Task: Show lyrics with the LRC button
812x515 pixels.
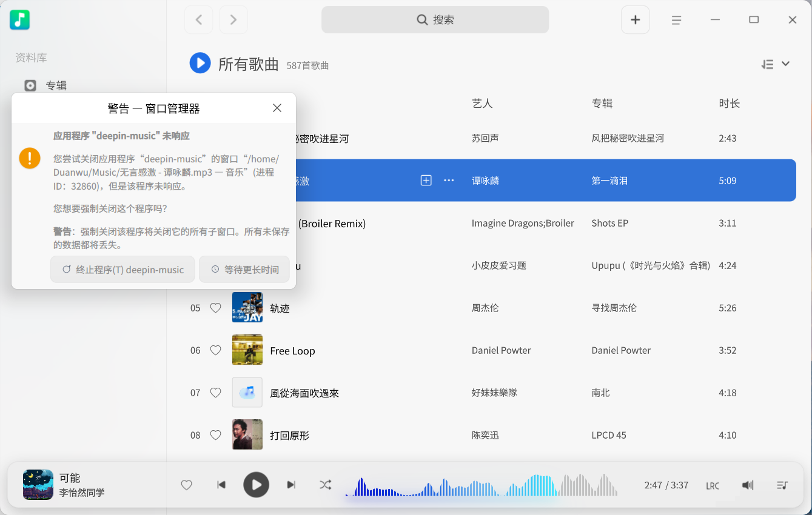Action: [713, 485]
